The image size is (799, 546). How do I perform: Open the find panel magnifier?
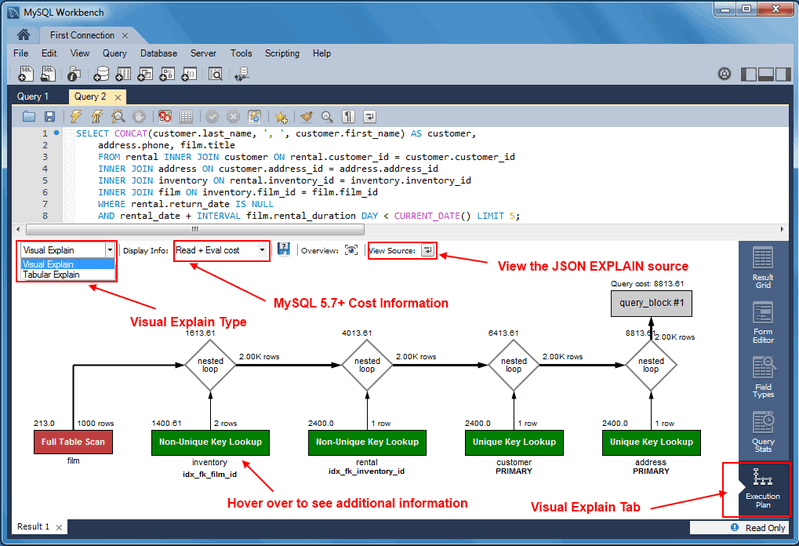coord(327,117)
